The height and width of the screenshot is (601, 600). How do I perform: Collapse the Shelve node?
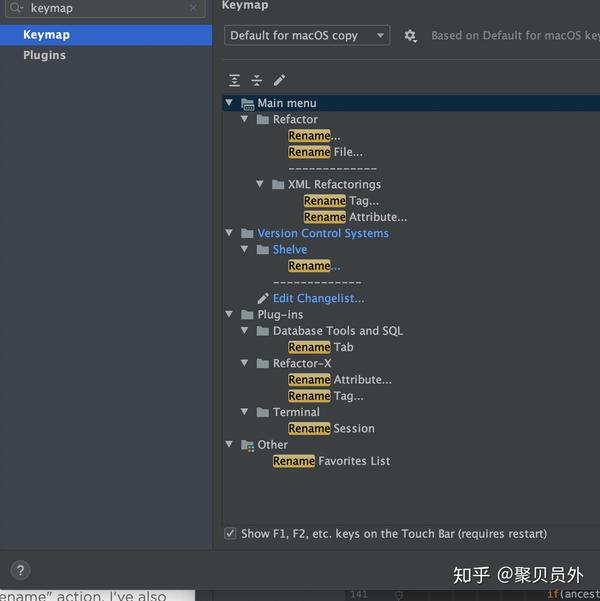[245, 249]
